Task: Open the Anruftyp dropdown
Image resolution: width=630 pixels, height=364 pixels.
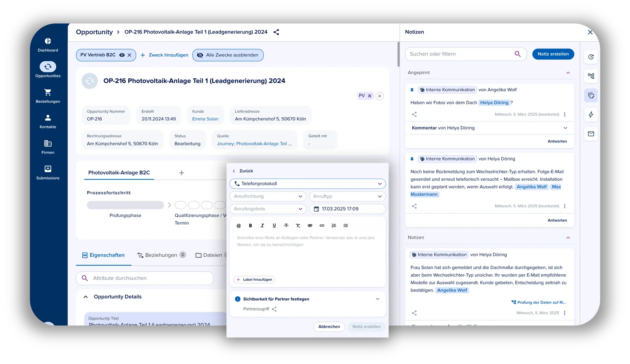Action: 347,196
